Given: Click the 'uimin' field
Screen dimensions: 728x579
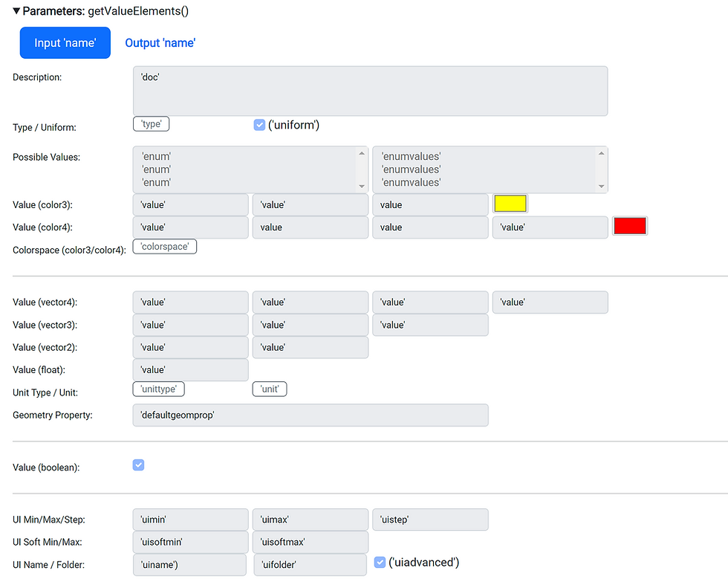Looking at the screenshot, I should (190, 520).
